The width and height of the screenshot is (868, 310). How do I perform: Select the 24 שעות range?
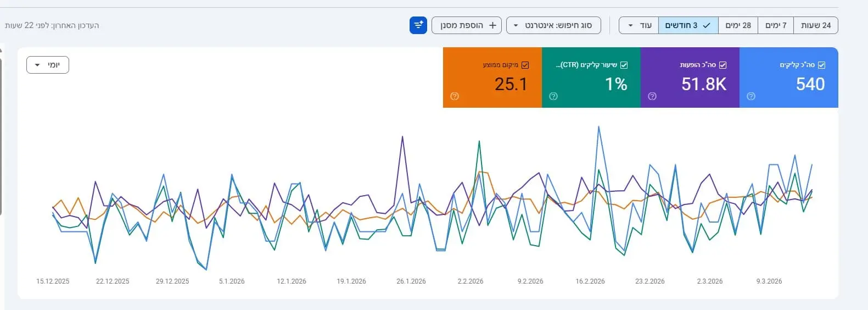tap(816, 25)
